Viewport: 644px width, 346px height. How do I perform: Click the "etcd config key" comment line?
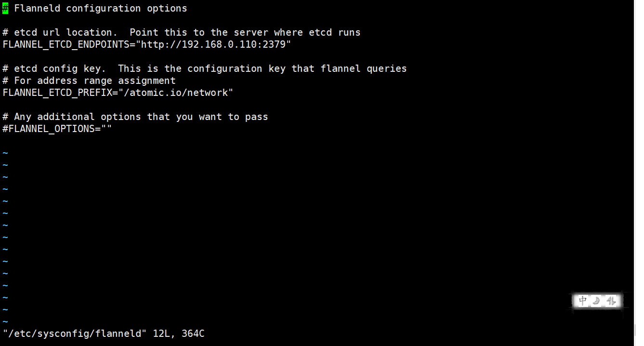click(x=205, y=69)
